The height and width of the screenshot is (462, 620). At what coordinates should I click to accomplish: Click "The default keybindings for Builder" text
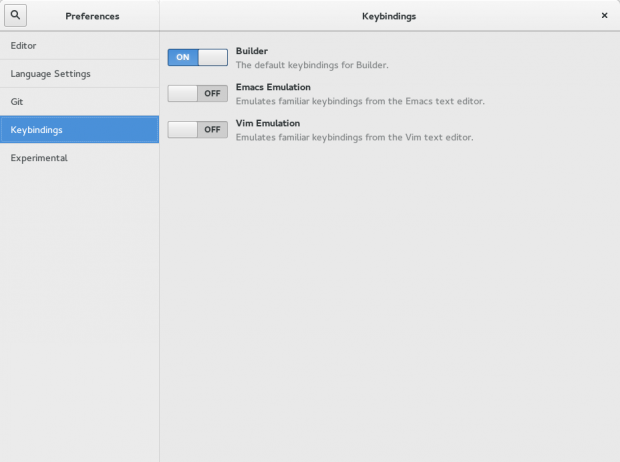click(311, 65)
